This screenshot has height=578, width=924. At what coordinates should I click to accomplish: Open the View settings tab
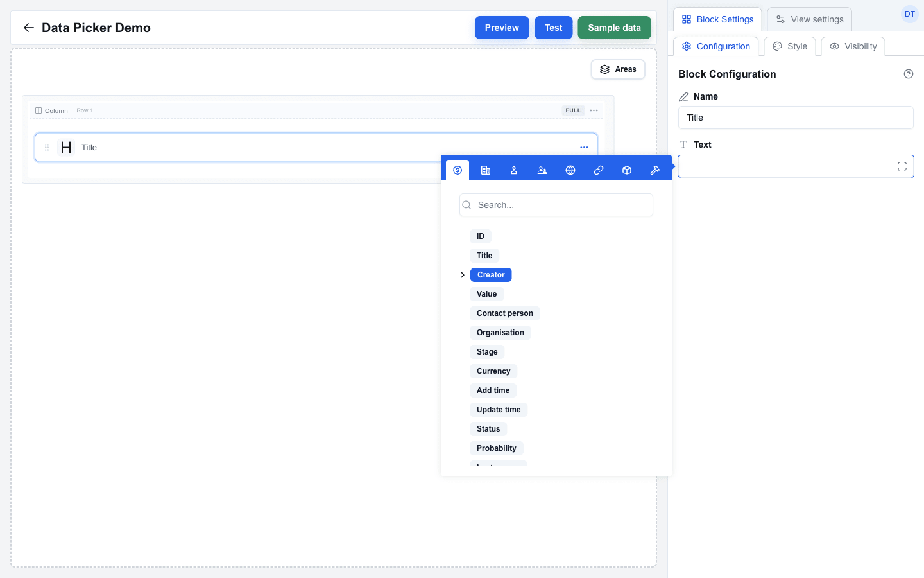click(x=810, y=19)
